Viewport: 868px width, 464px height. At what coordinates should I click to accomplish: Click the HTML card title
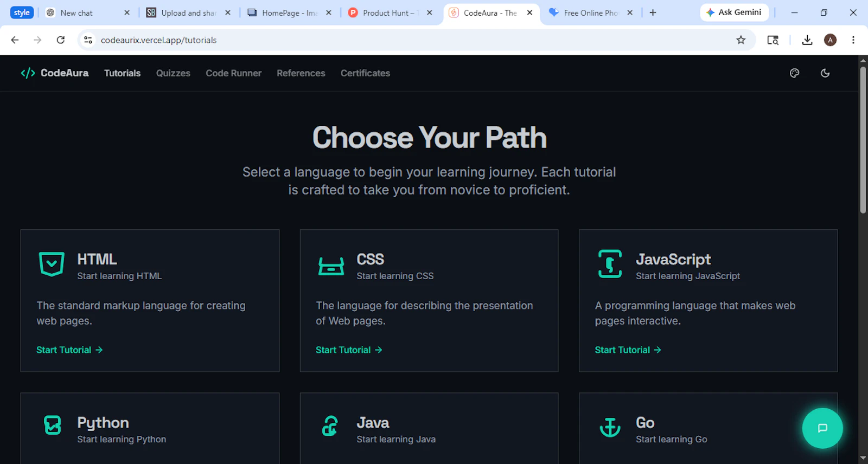tap(97, 259)
